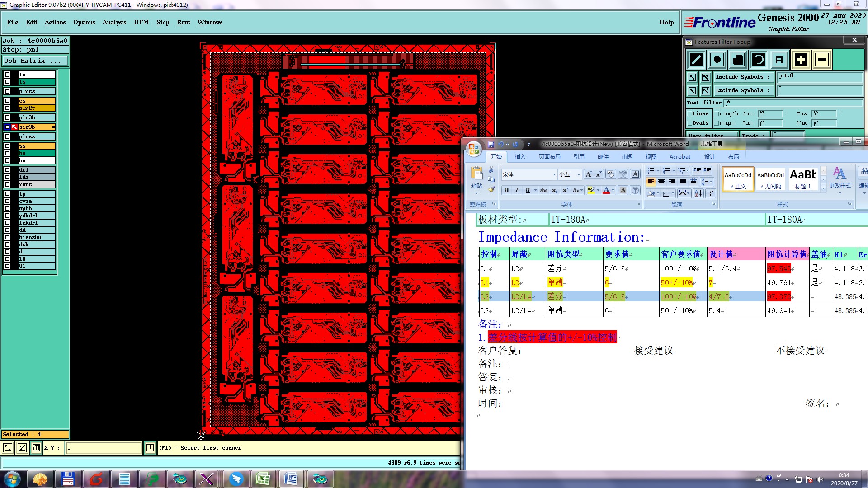Enable the Ovals checkbox in filter popup
868x488 pixels.
pos(689,123)
